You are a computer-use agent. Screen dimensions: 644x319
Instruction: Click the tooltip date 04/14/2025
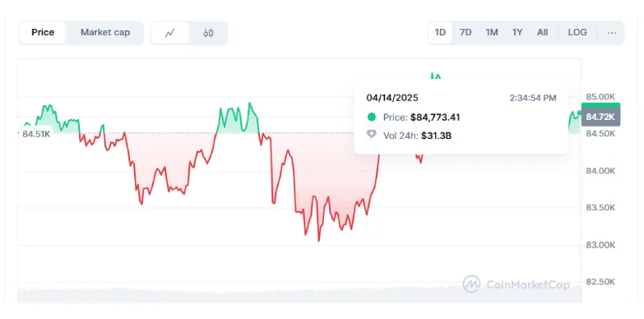(392, 98)
